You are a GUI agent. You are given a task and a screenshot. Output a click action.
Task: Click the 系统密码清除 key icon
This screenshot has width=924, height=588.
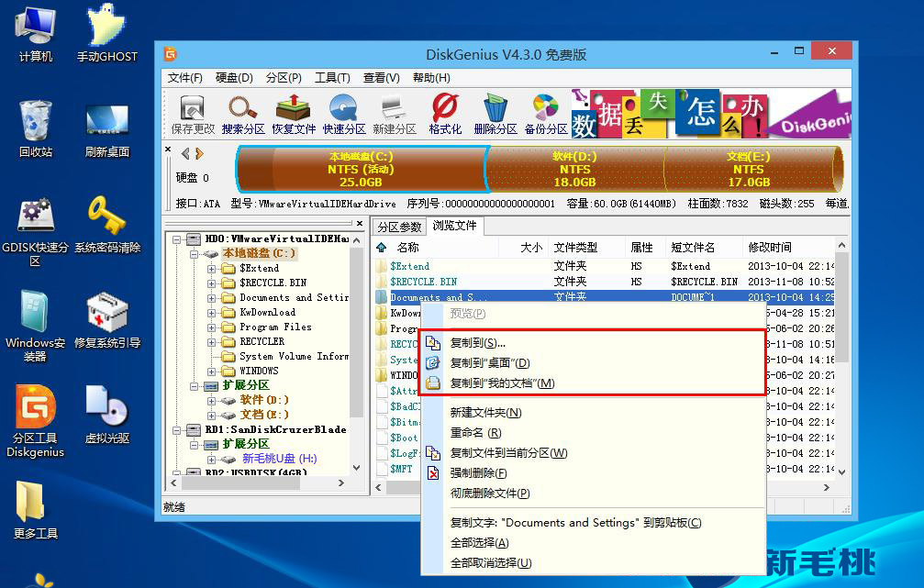[106, 225]
